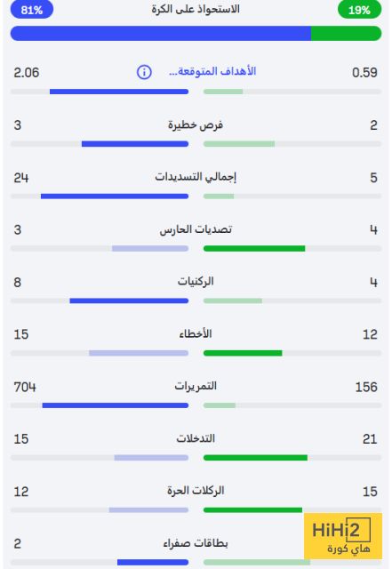Click the 81% possession badge
This screenshot has height=569, width=392.
[x=32, y=10]
